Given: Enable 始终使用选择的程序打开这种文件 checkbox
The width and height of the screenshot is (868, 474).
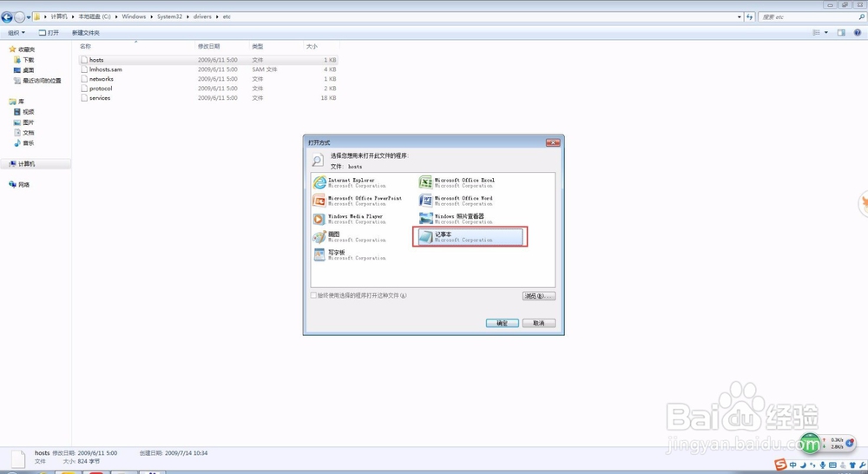Looking at the screenshot, I should [314, 296].
